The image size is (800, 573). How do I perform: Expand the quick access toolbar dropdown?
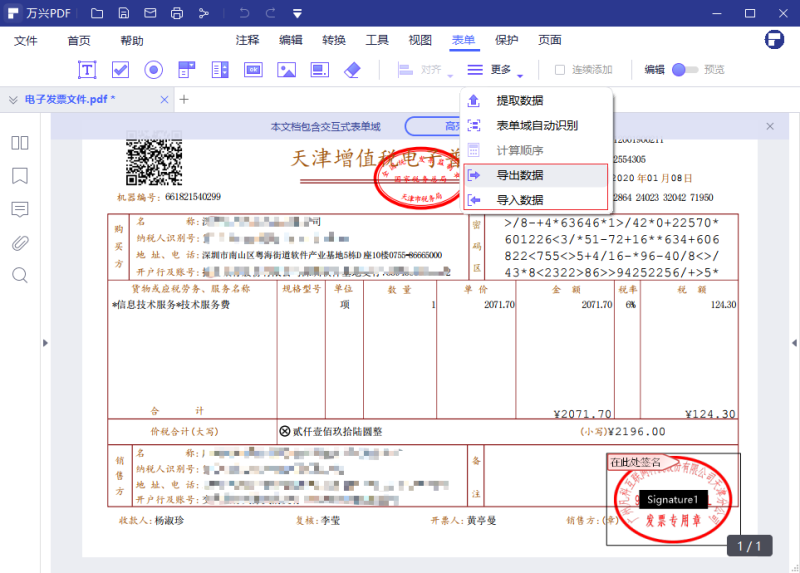(x=297, y=14)
